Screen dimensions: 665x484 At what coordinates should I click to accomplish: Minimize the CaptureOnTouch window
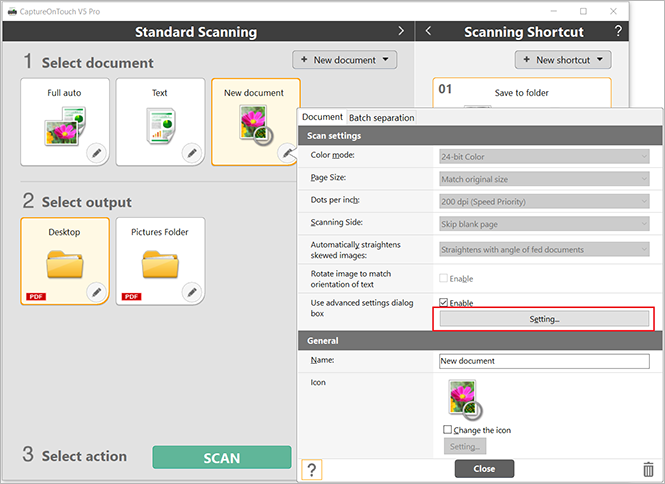pos(553,11)
